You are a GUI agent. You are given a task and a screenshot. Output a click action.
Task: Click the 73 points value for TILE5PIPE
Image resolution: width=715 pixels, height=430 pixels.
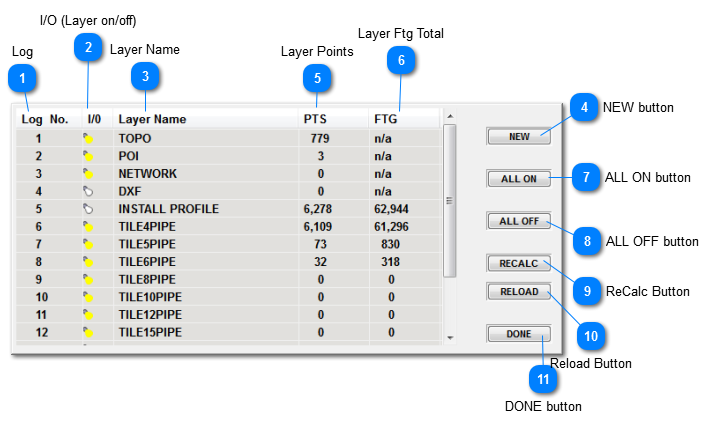tap(321, 244)
